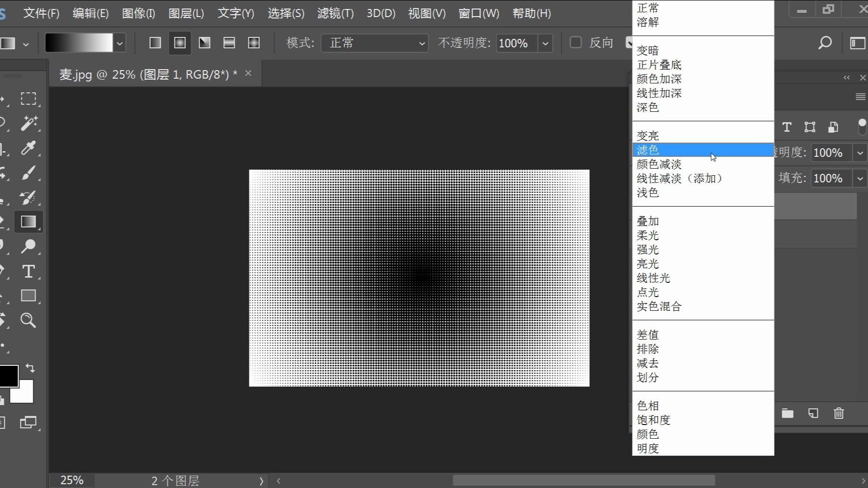Select the 正片叠底 blend mode
The image size is (868, 488).
pos(703,65)
